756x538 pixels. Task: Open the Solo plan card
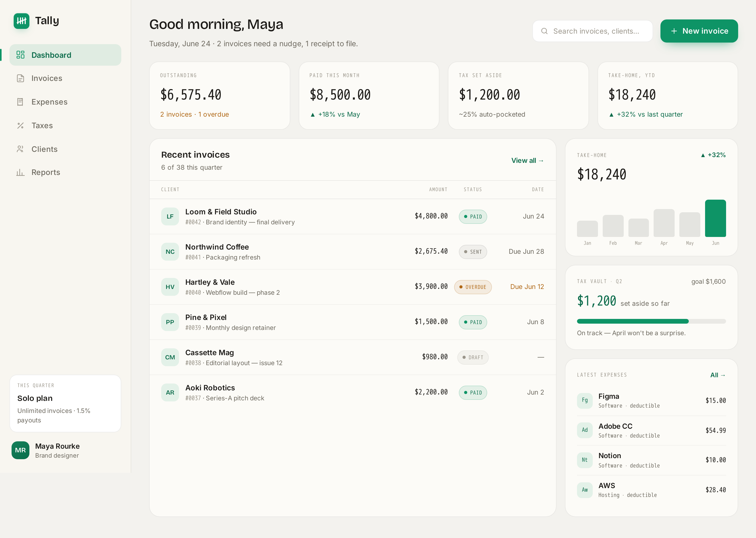65,403
